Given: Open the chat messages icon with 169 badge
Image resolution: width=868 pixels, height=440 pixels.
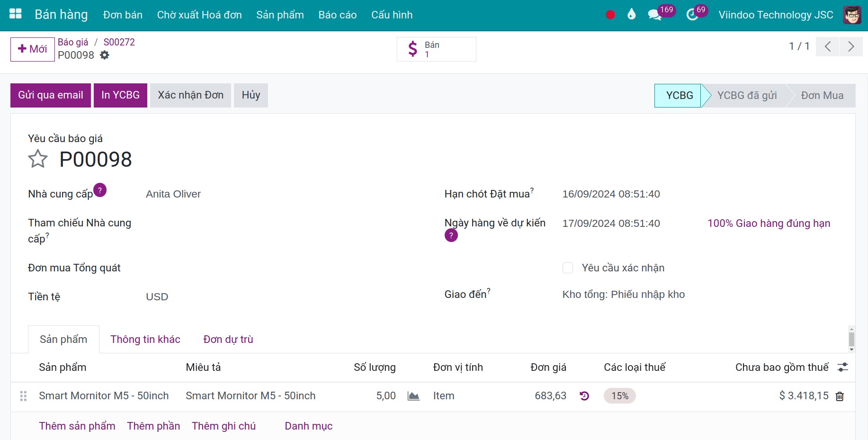Looking at the screenshot, I should 654,15.
